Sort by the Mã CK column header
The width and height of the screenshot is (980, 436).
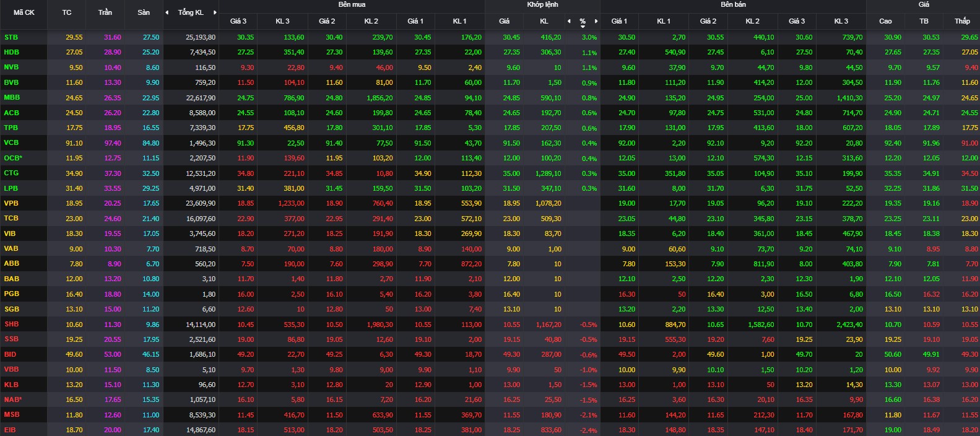tap(24, 12)
